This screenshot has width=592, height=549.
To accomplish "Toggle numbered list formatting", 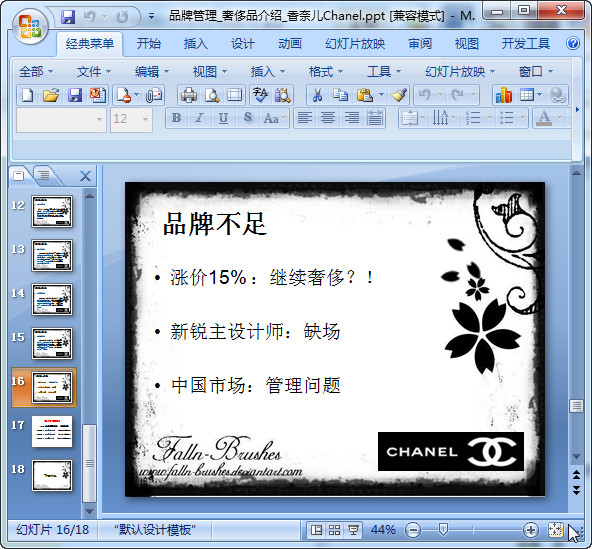I will click(473, 118).
